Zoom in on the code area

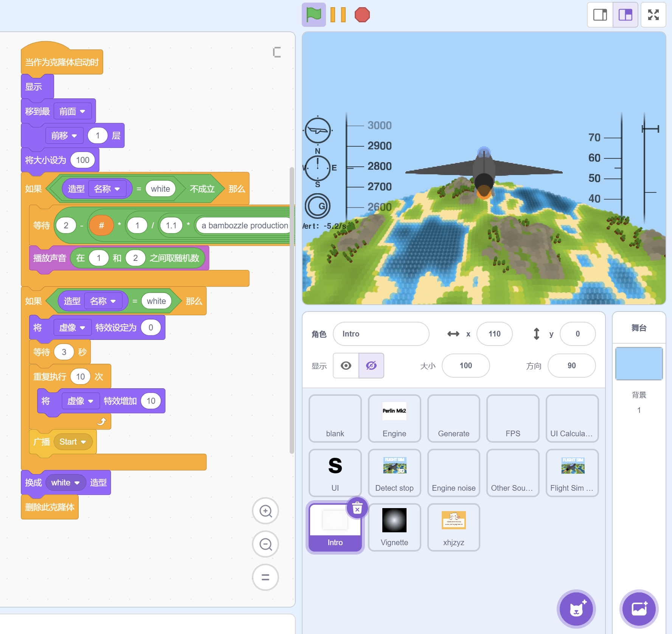pos(265,511)
